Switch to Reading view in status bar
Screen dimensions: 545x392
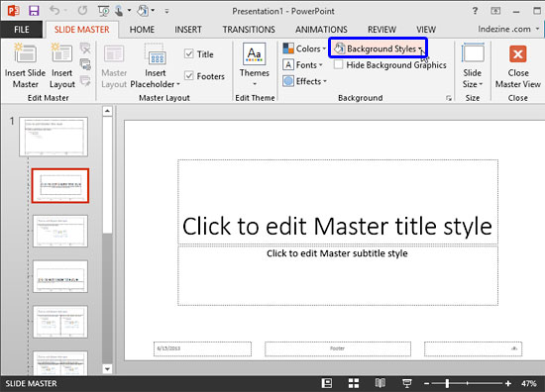(x=381, y=383)
